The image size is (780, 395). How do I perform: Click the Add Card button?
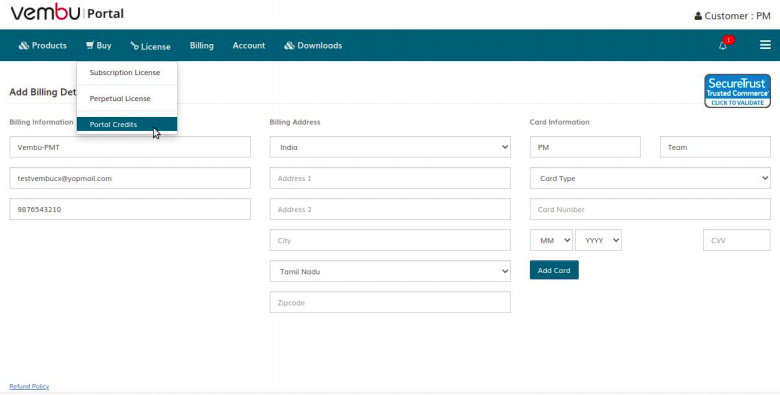(x=554, y=270)
